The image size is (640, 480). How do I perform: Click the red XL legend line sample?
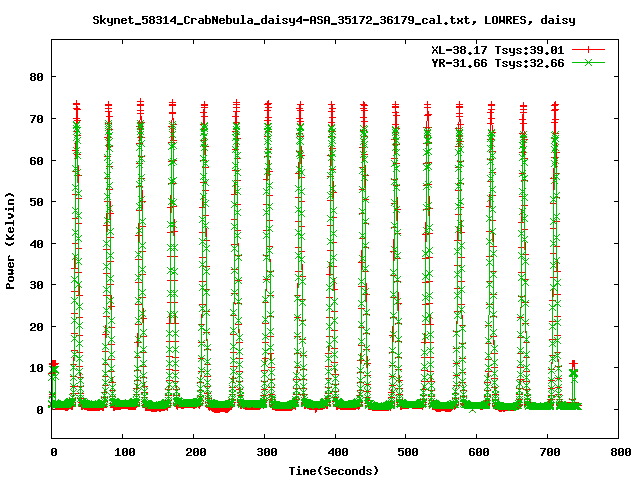[588, 50]
